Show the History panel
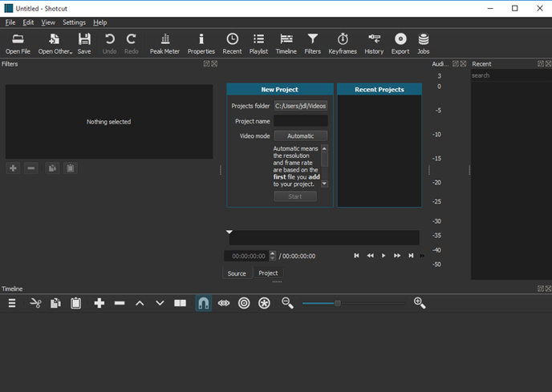This screenshot has width=552, height=392. tap(374, 43)
